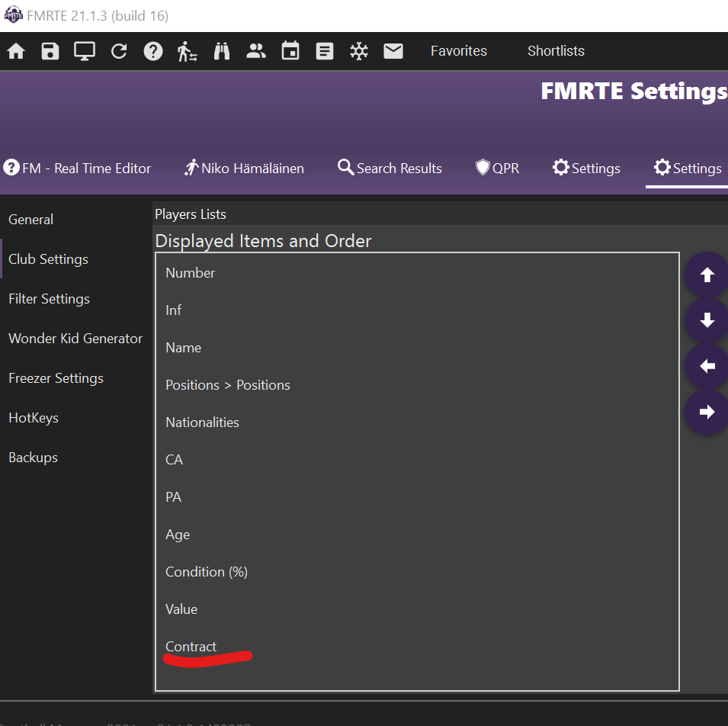Open the calendar date icon
Screen dimensions: 728x726
coord(290,51)
